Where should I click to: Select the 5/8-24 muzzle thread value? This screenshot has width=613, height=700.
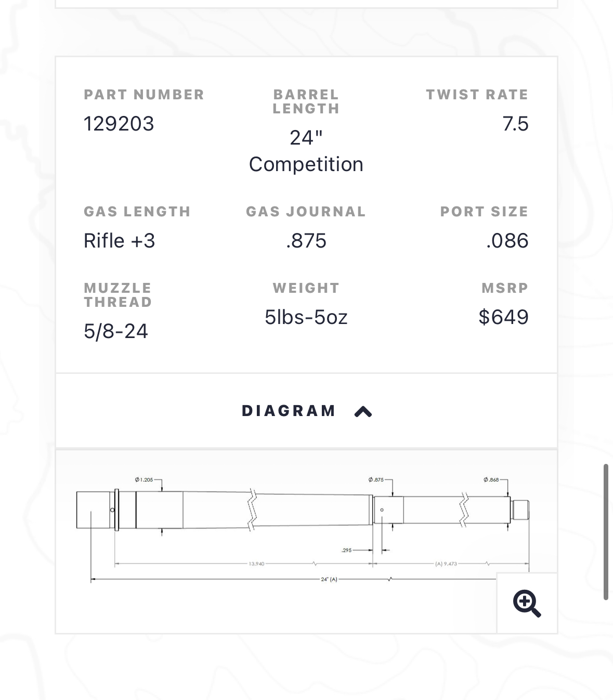click(x=116, y=331)
